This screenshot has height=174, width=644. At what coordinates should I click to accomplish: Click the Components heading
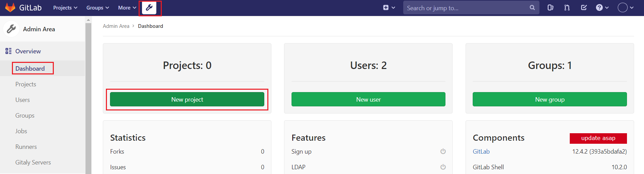[498, 138]
